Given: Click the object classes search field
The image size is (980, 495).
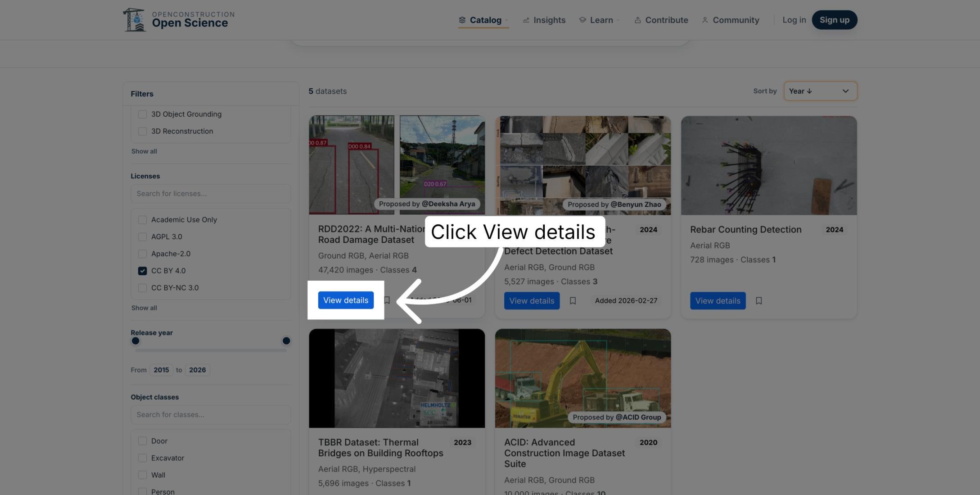Looking at the screenshot, I should (211, 415).
